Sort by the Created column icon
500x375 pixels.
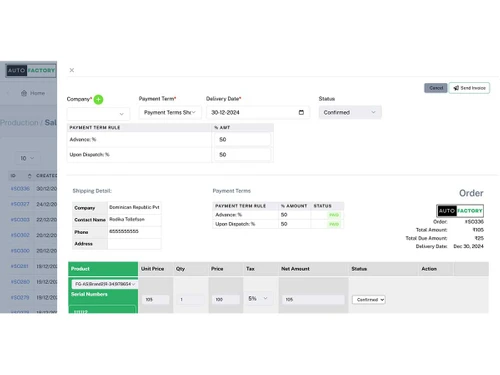click(x=30, y=176)
